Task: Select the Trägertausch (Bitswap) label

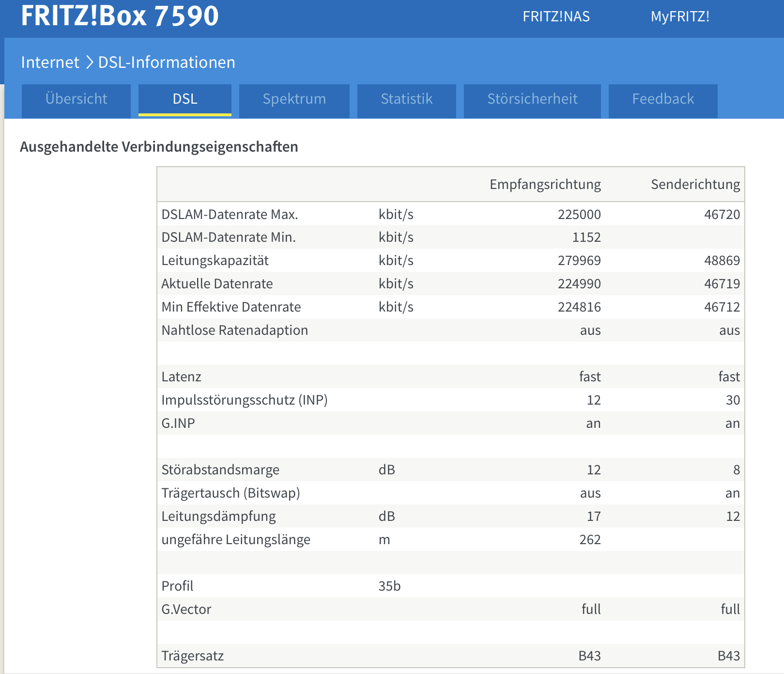Action: coord(231,493)
